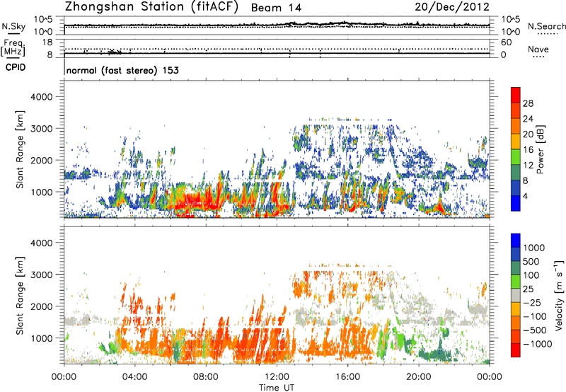Click the 'Beam 14' label

point(276,8)
